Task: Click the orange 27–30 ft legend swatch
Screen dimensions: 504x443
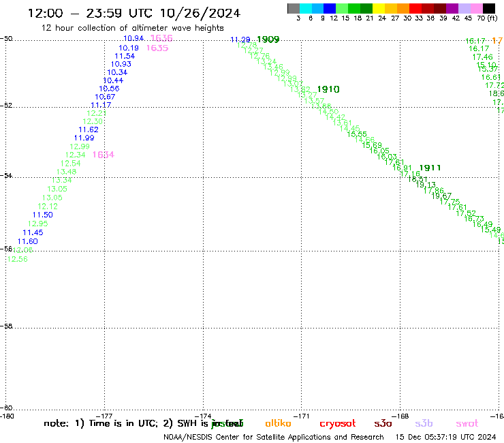Action: [x=403, y=8]
